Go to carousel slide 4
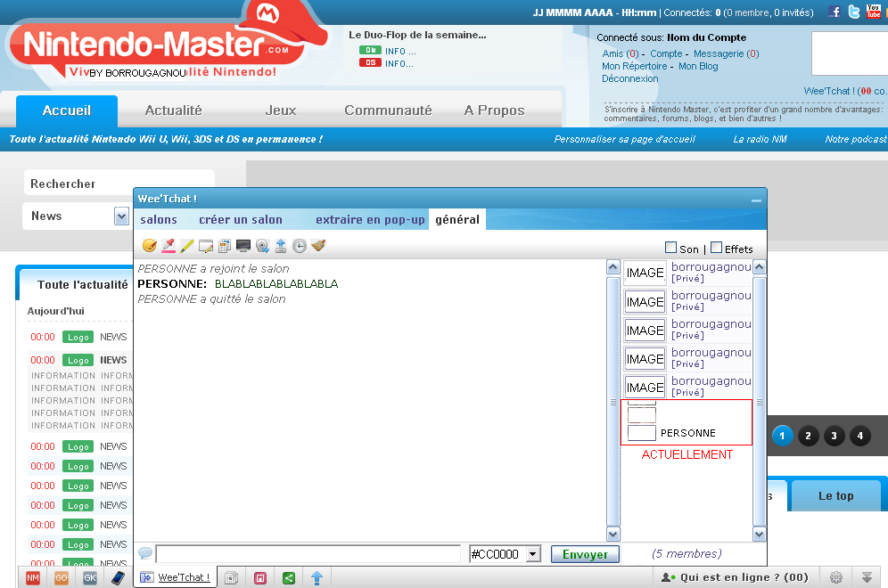 [860, 436]
